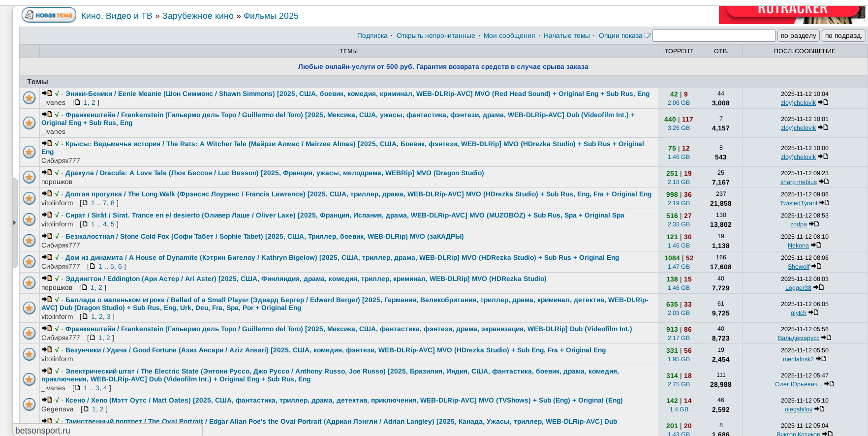
Task: Click the ТОРРЕНТ column header
Action: [x=679, y=51]
